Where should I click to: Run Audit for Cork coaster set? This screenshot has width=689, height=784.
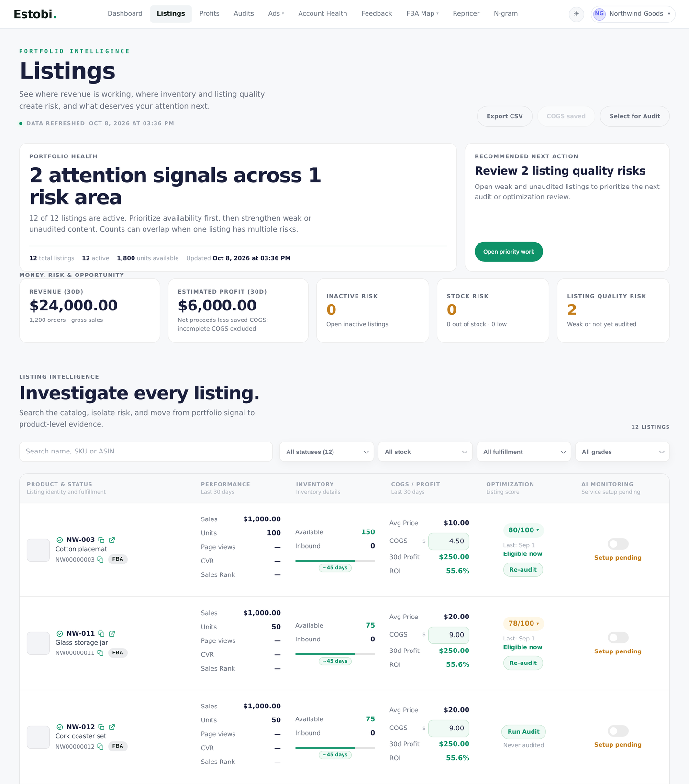tap(523, 732)
